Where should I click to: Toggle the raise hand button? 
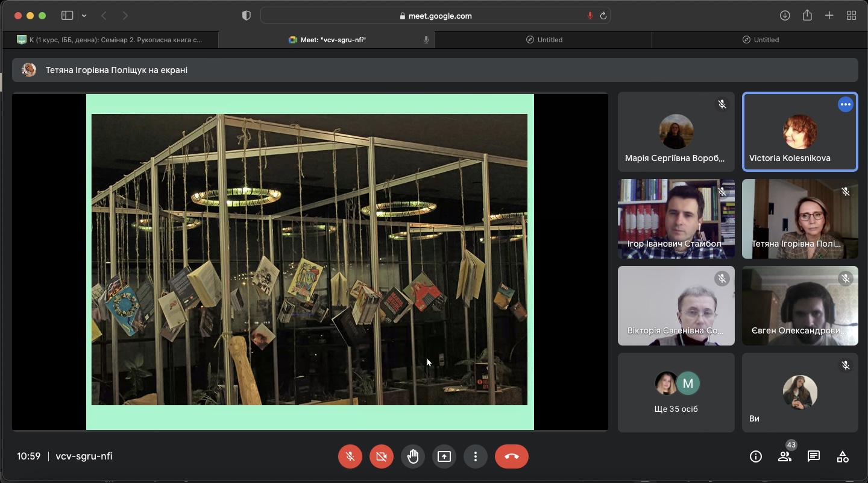click(x=413, y=456)
